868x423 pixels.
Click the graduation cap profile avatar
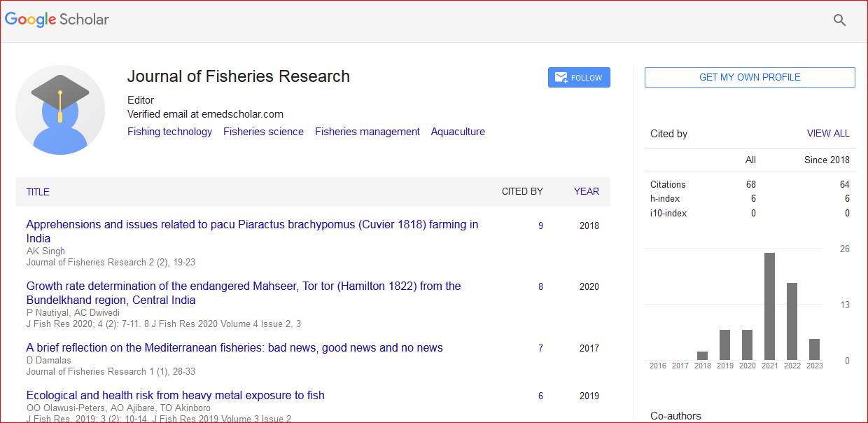(60, 110)
